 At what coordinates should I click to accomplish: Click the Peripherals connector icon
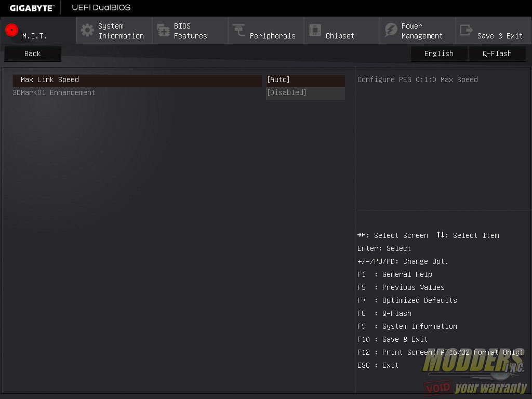pyautogui.click(x=239, y=30)
